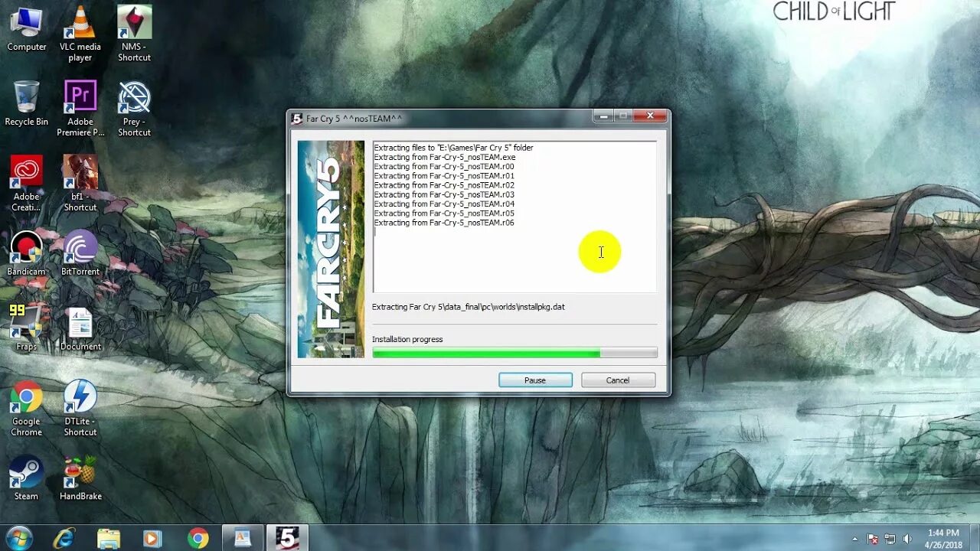The width and height of the screenshot is (980, 551).
Task: Click the 'Far-Cry-5_nosTEAM.r05' log line
Action: [444, 214]
